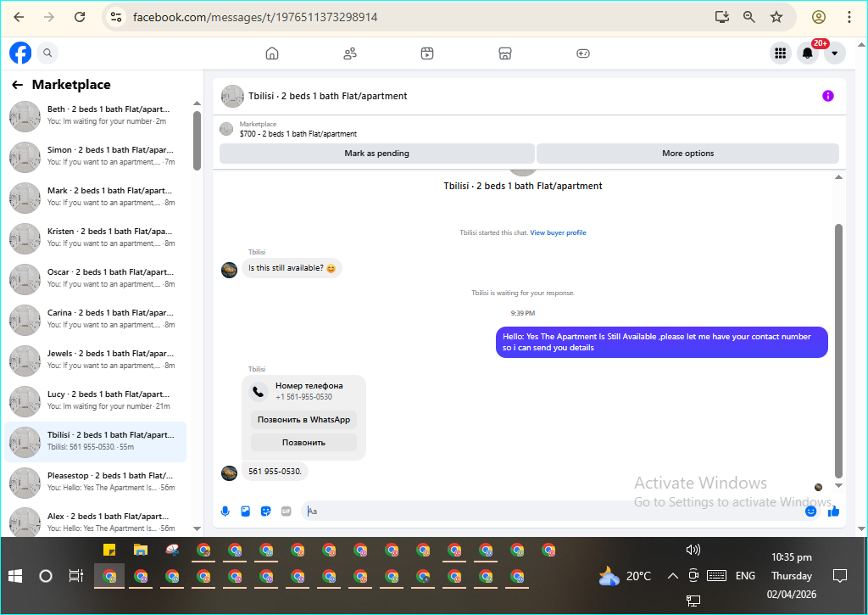Open Lucy's conversation in the list
868x615 pixels.
point(95,401)
